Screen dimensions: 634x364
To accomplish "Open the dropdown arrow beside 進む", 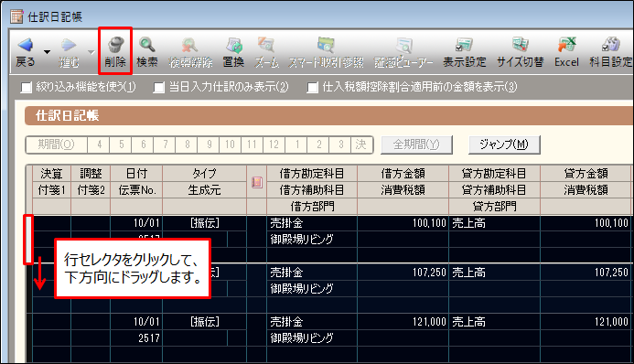I will [91, 52].
